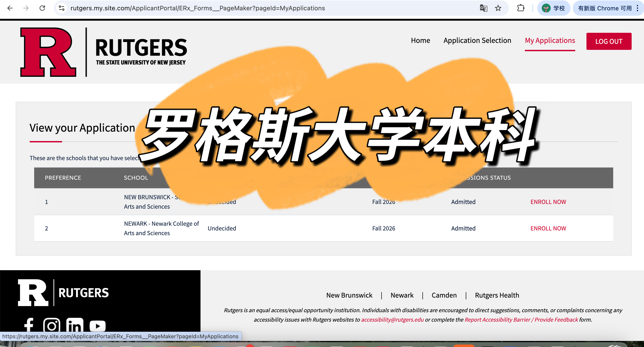The image size is (644, 347).
Task: Open the extensions puzzle icon
Action: tap(521, 8)
